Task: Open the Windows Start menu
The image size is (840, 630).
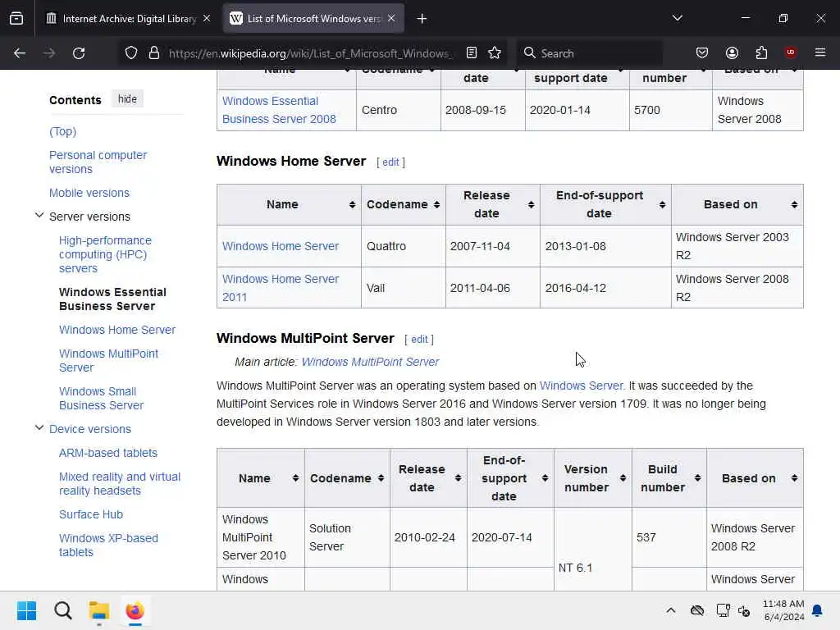Action: tap(26, 610)
